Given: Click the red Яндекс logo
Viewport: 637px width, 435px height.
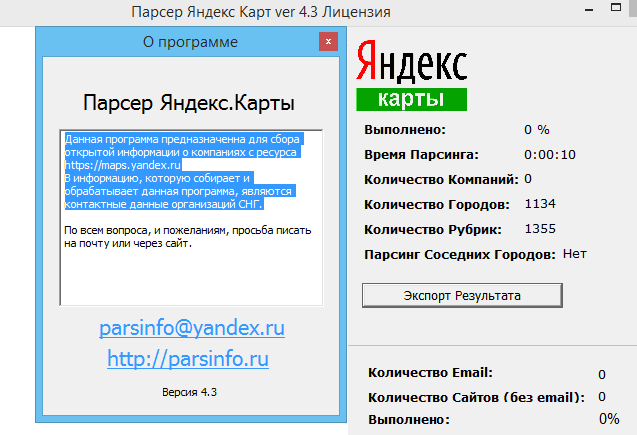Looking at the screenshot, I should [x=411, y=63].
